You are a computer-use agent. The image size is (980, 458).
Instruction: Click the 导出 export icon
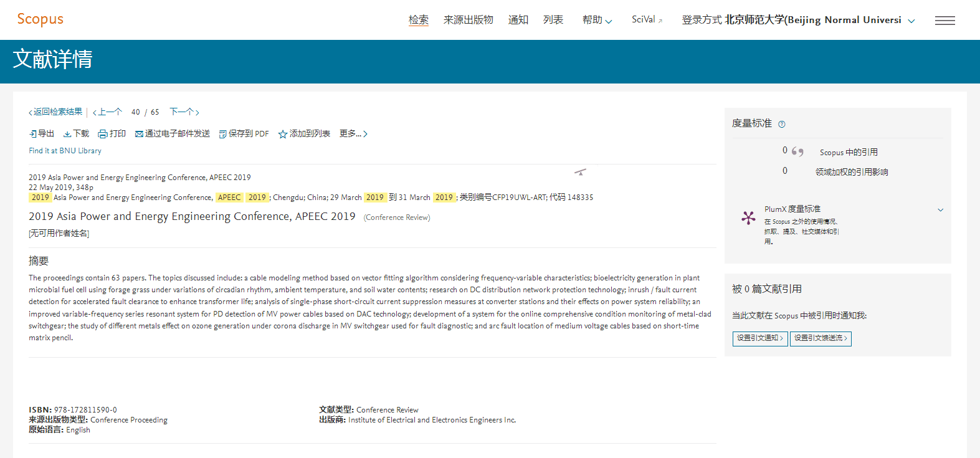pyautogui.click(x=33, y=134)
